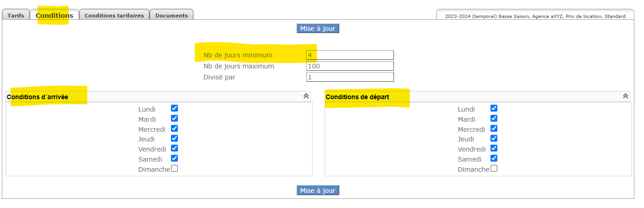Image resolution: width=644 pixels, height=208 pixels.
Task: Uncheck Jeudi in departure conditions
Action: (494, 138)
